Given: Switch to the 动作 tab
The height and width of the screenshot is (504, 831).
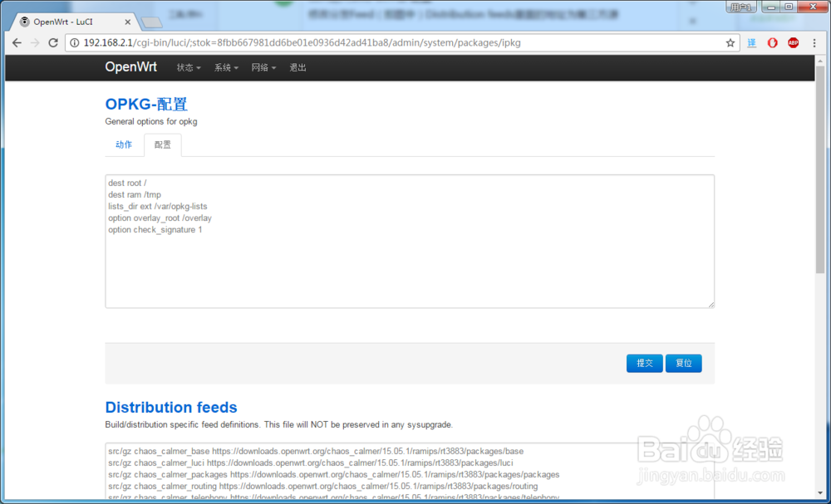Looking at the screenshot, I should point(124,144).
